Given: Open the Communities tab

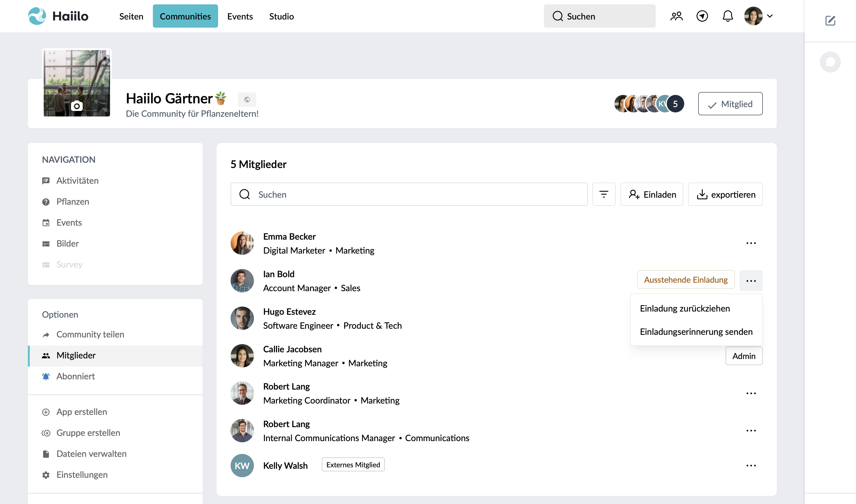Looking at the screenshot, I should tap(185, 16).
